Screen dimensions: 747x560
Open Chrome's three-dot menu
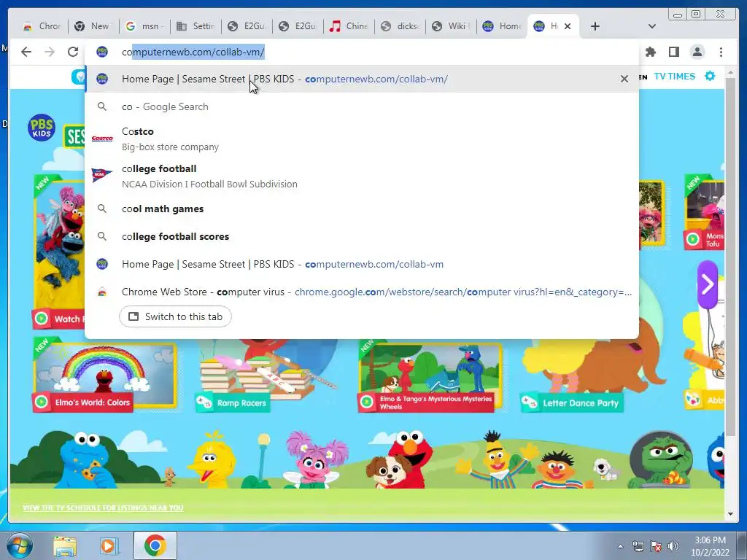point(721,52)
